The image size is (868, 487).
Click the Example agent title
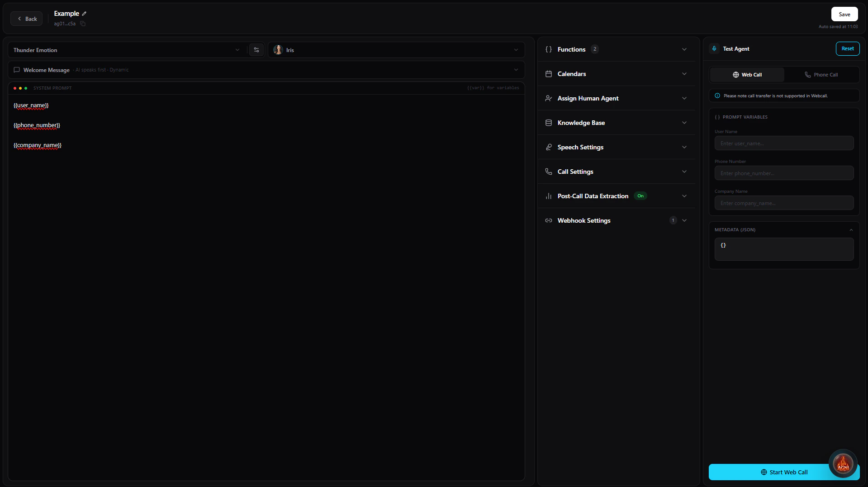tap(66, 14)
